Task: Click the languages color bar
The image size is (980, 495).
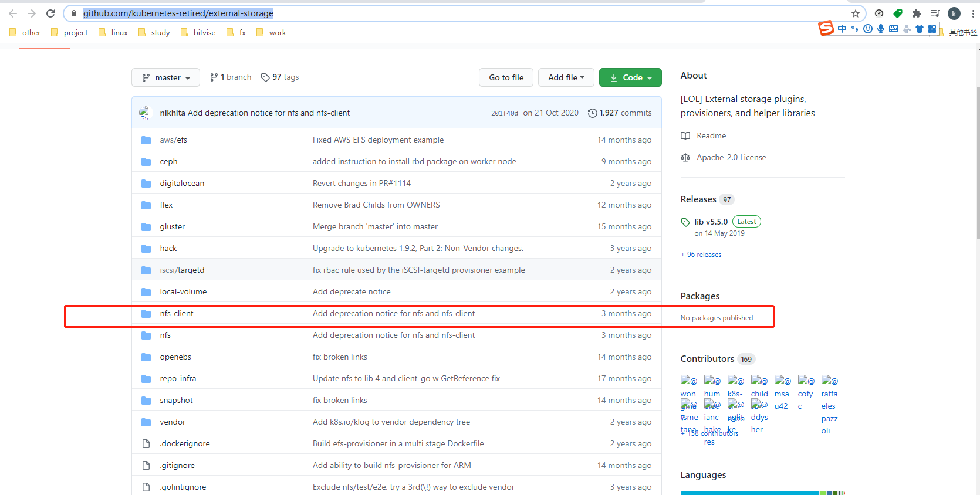Action: [x=762, y=493]
